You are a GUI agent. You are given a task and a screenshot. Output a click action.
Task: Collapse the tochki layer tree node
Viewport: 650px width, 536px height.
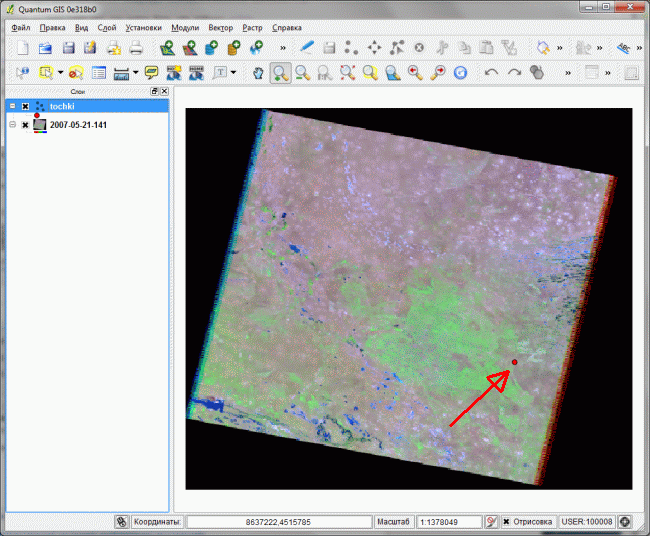[13, 106]
